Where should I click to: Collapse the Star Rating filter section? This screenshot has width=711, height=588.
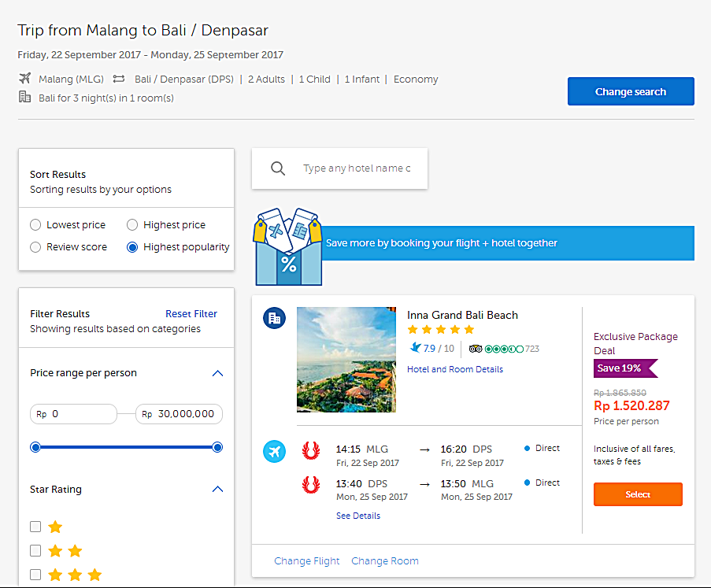[x=218, y=490]
